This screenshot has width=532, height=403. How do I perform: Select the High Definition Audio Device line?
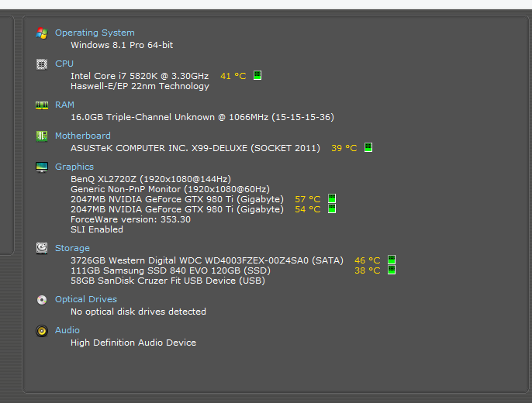tap(133, 343)
